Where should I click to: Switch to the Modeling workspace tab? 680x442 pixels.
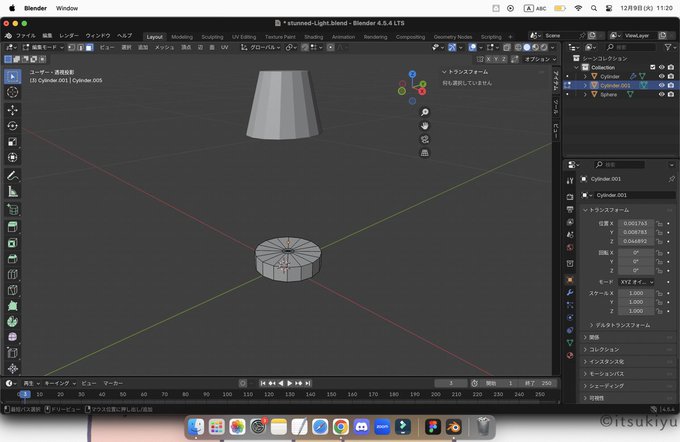point(182,37)
